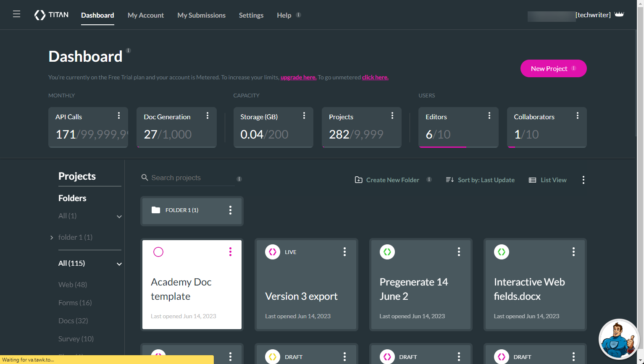Open the Version 3 export project card

tap(306, 285)
